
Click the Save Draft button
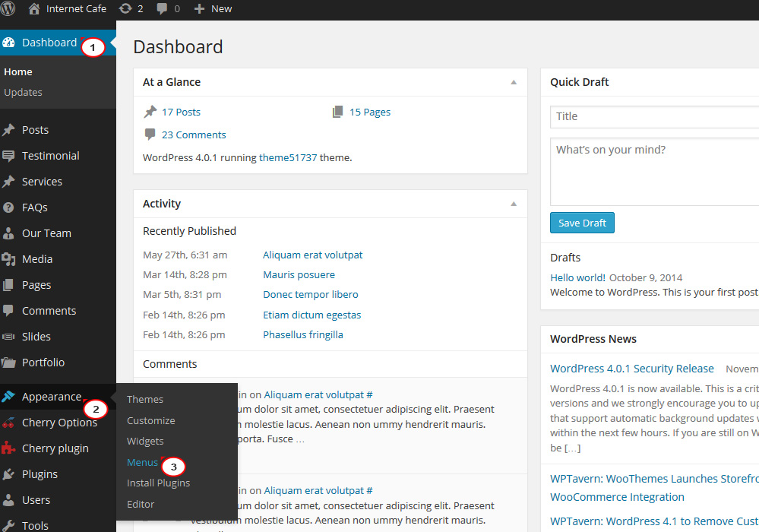pos(582,223)
